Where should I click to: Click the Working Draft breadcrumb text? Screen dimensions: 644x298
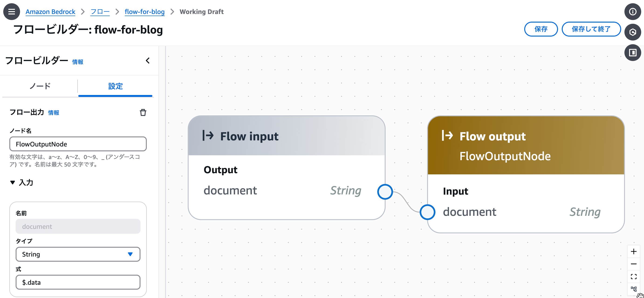(x=202, y=12)
